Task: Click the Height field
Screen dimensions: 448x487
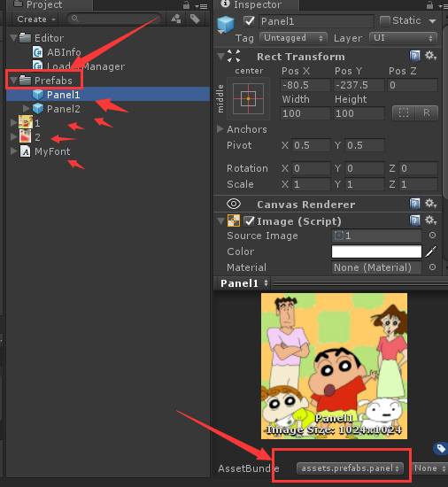Action: (359, 113)
